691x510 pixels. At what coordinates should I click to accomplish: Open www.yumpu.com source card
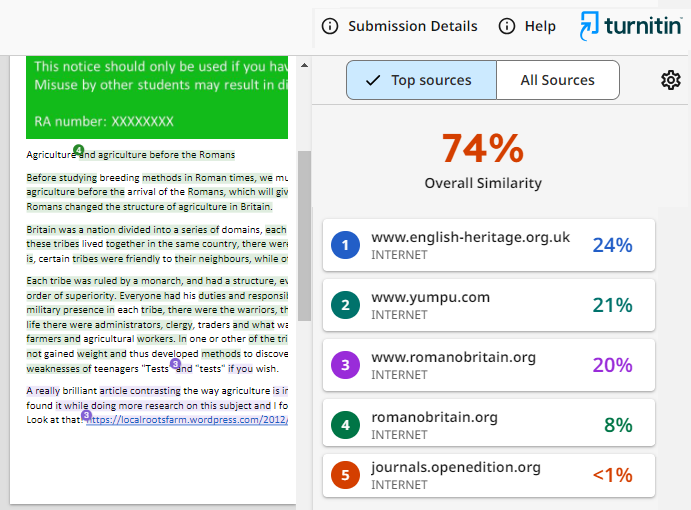(489, 305)
